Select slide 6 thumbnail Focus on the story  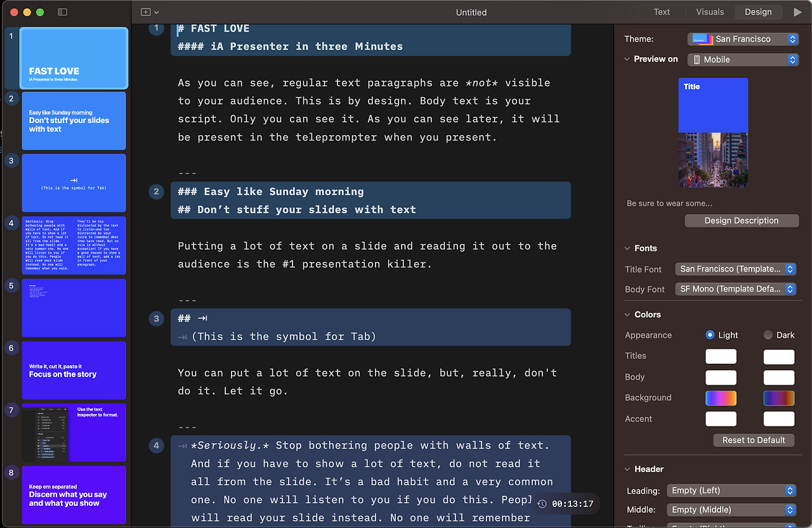click(x=74, y=370)
